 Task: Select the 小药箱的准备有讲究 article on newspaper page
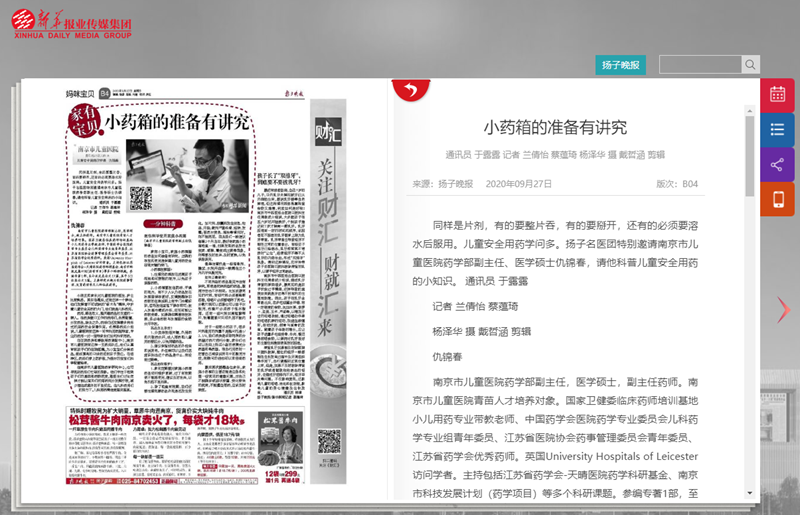click(160, 252)
